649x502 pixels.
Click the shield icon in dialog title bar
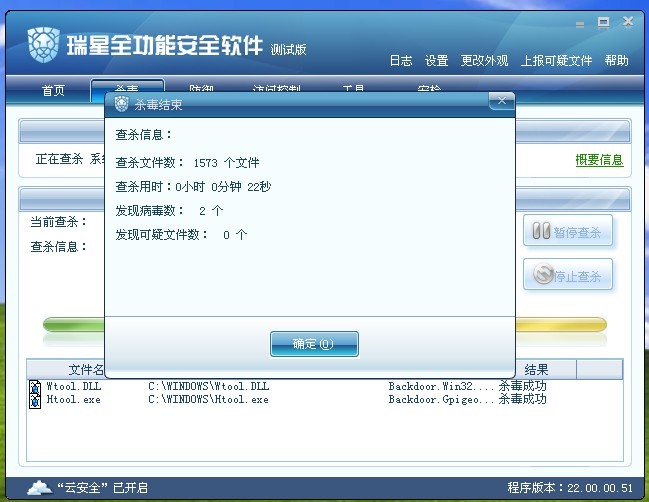[x=122, y=104]
